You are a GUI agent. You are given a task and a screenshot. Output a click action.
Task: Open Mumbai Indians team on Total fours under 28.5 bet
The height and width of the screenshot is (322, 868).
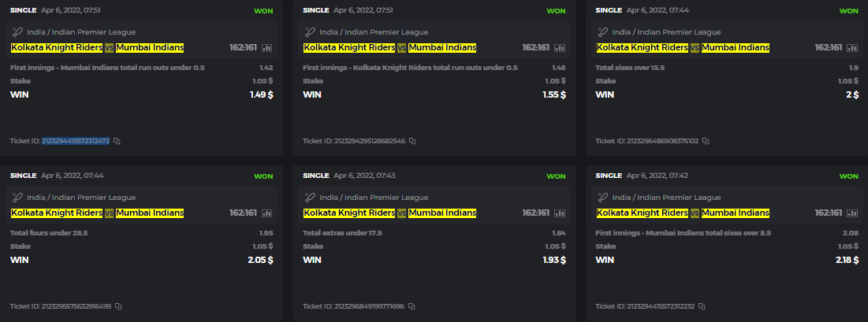tap(150, 213)
